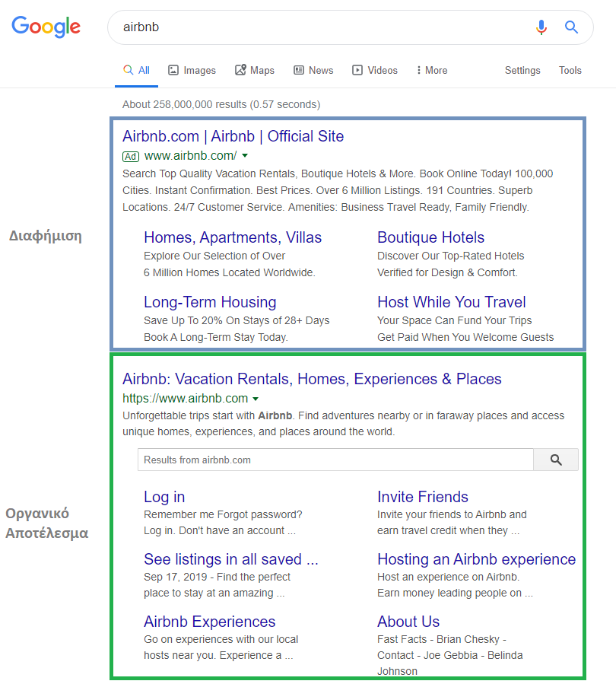Click text Your Space Can Fund Your Trips
This screenshot has height=700, width=616.
coord(455,320)
